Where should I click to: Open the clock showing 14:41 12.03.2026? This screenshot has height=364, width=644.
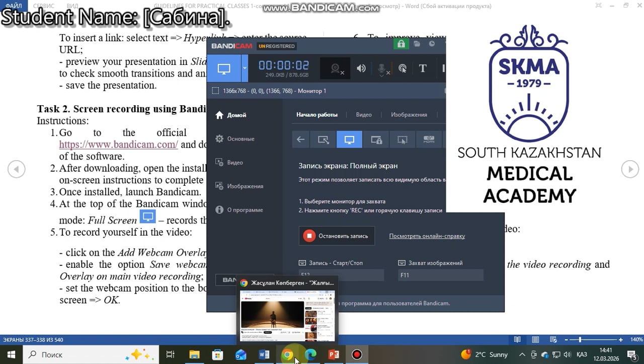click(x=606, y=354)
